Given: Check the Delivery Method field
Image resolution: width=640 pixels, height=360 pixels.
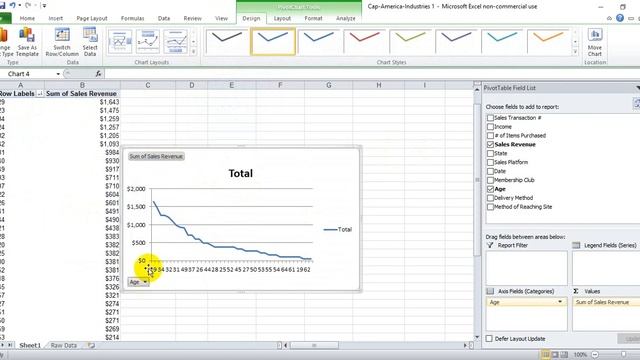Looking at the screenshot, I should (490, 198).
